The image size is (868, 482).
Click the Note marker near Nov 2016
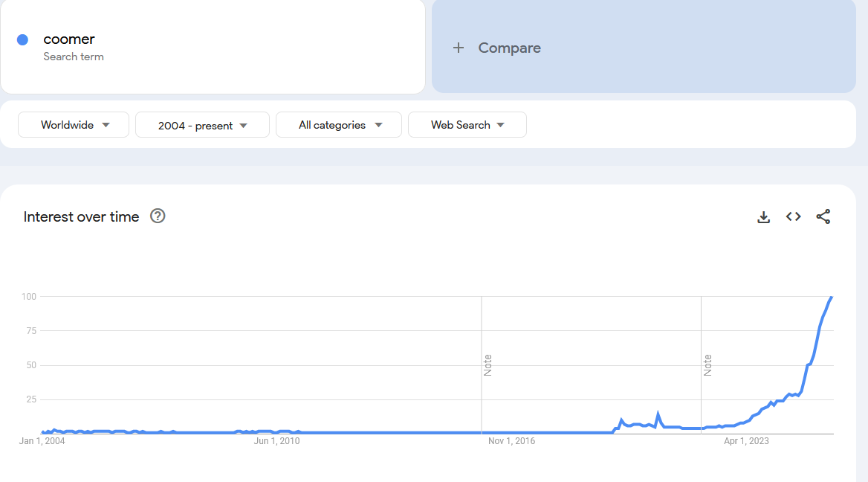[488, 365]
